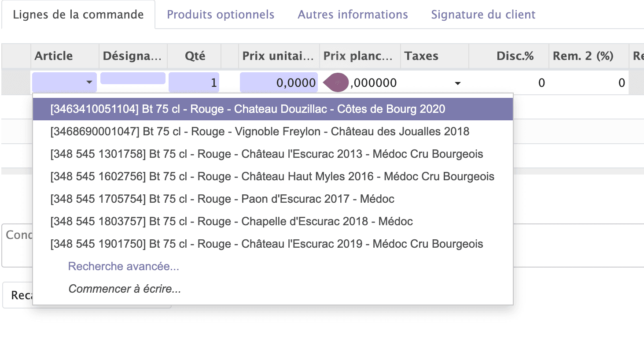Open the Article dropdown arrow

[90, 82]
